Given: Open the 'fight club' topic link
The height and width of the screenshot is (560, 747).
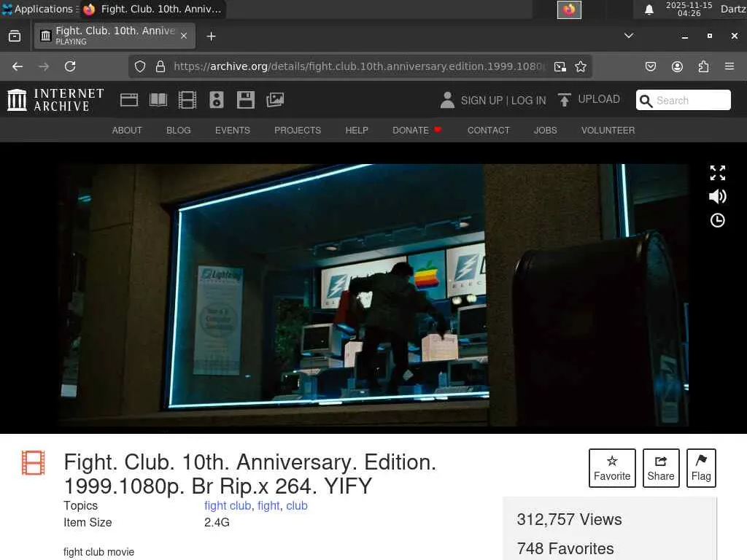Looking at the screenshot, I should point(228,506).
